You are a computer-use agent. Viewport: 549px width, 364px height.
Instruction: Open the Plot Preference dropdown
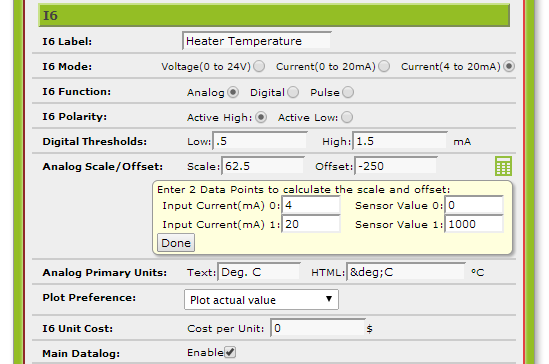coord(261,300)
